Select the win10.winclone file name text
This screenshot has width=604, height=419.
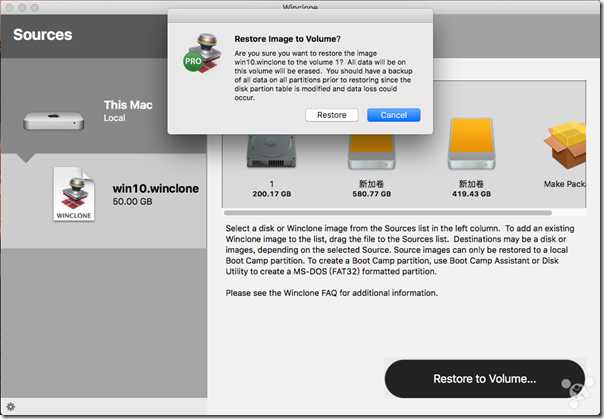(156, 189)
